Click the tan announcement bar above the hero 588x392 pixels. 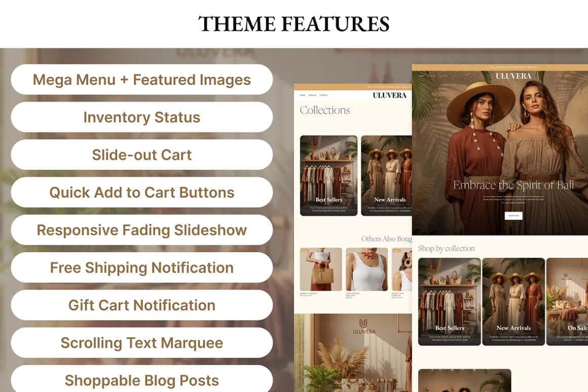click(500, 67)
